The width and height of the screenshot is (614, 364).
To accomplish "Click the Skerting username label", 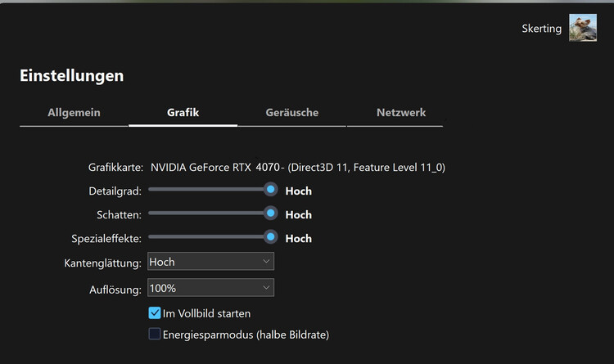I will pyautogui.click(x=542, y=29).
